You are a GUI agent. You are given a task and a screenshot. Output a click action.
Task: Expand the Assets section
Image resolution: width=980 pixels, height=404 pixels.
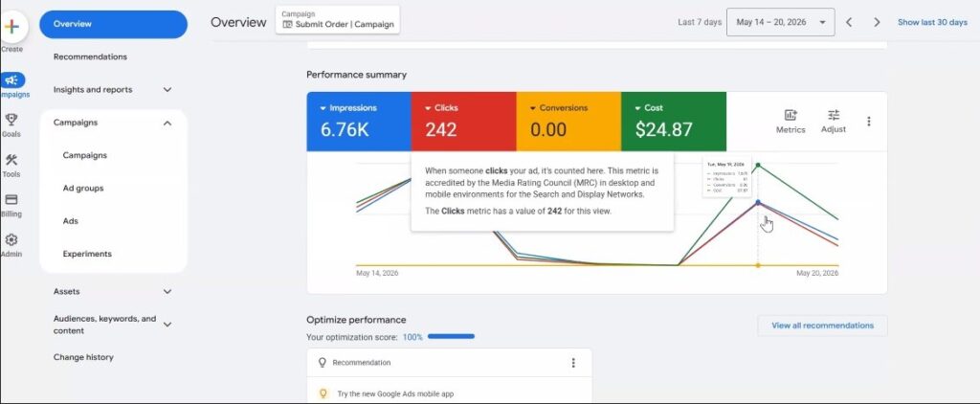click(x=167, y=291)
